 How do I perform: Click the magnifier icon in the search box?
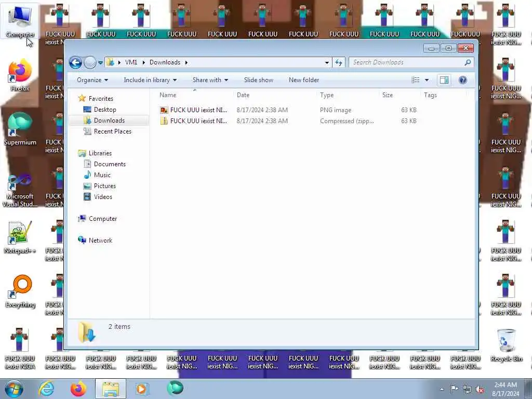click(x=468, y=62)
